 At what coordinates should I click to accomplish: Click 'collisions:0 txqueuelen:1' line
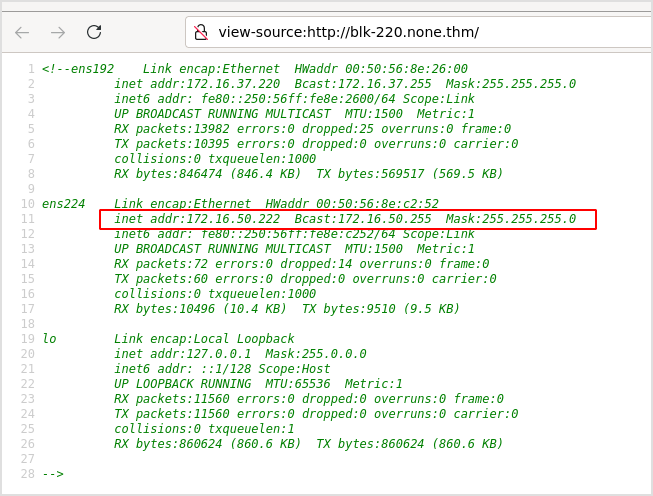coord(204,429)
